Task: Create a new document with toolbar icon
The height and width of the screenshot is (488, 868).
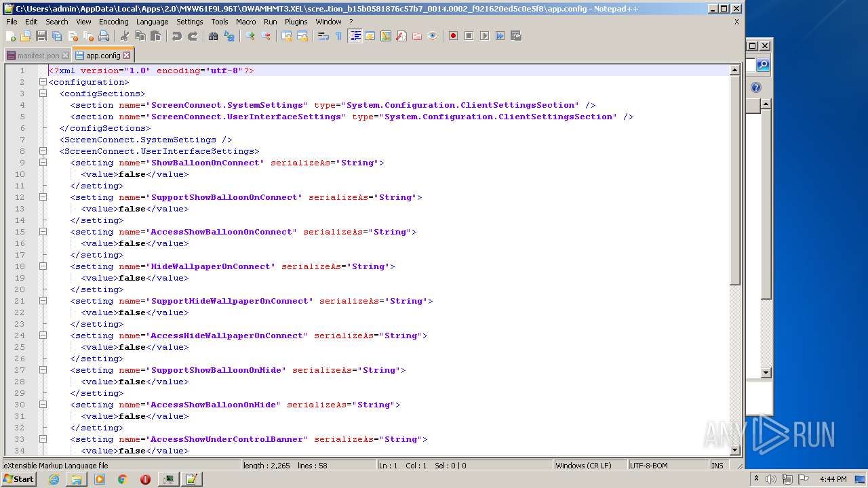Action: pyautogui.click(x=11, y=36)
